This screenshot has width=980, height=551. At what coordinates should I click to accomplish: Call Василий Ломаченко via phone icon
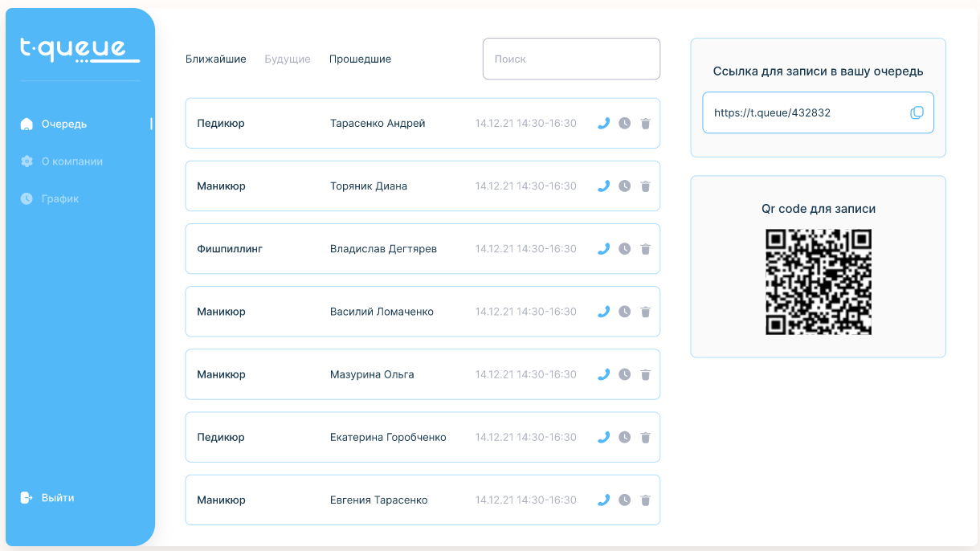604,312
